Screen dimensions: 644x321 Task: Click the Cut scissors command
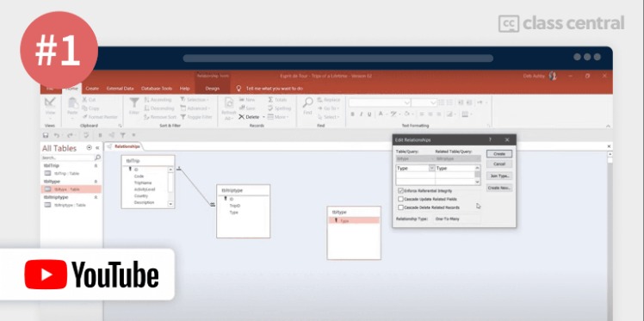pyautogui.click(x=90, y=100)
